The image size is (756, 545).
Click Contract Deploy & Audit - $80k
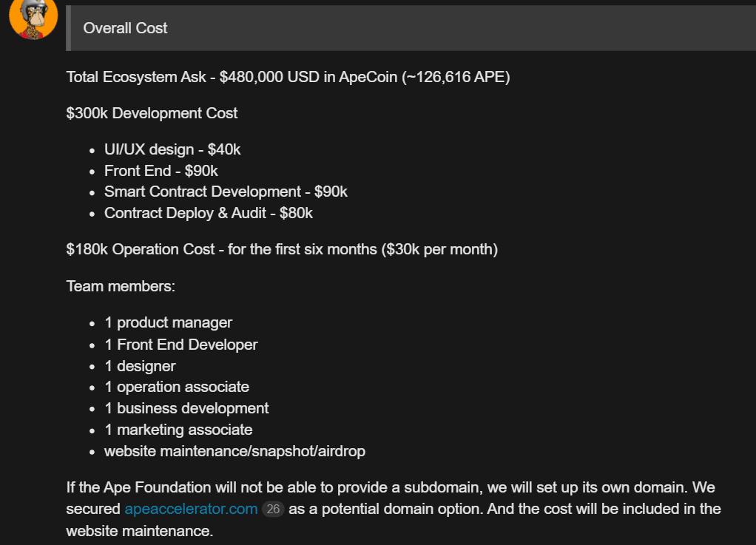coord(209,213)
